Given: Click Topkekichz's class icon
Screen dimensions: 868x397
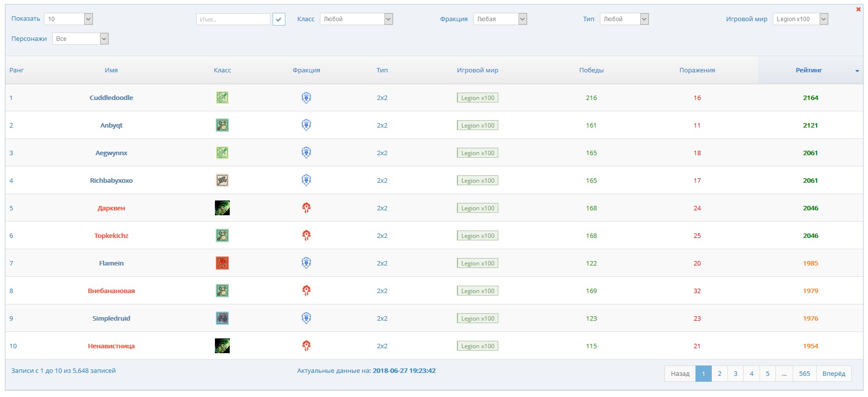Looking at the screenshot, I should pyautogui.click(x=222, y=235).
